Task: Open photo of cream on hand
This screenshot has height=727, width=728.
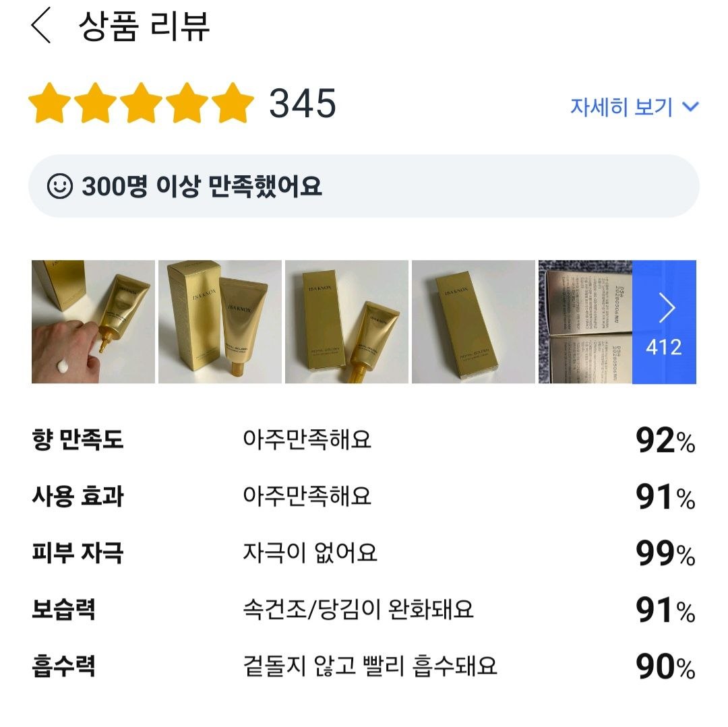Action: (93, 321)
